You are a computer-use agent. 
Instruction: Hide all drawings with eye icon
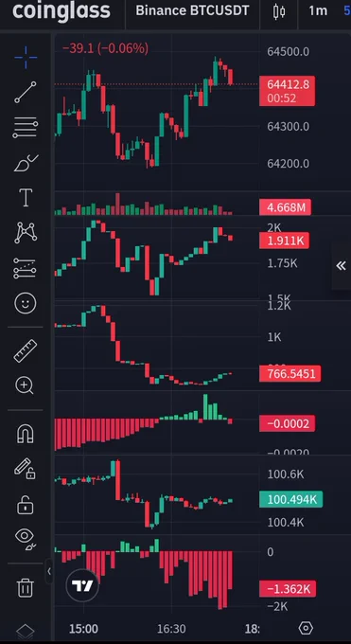(x=26, y=539)
